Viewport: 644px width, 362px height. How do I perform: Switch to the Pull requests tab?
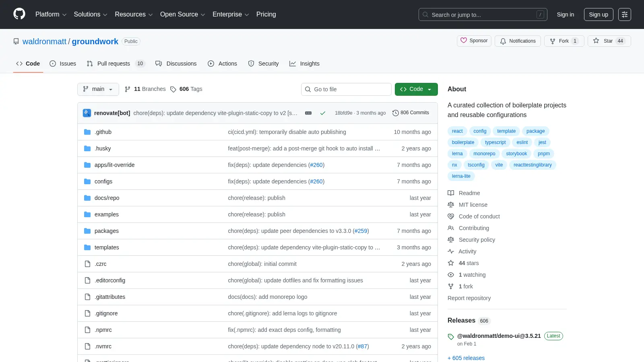pyautogui.click(x=116, y=64)
